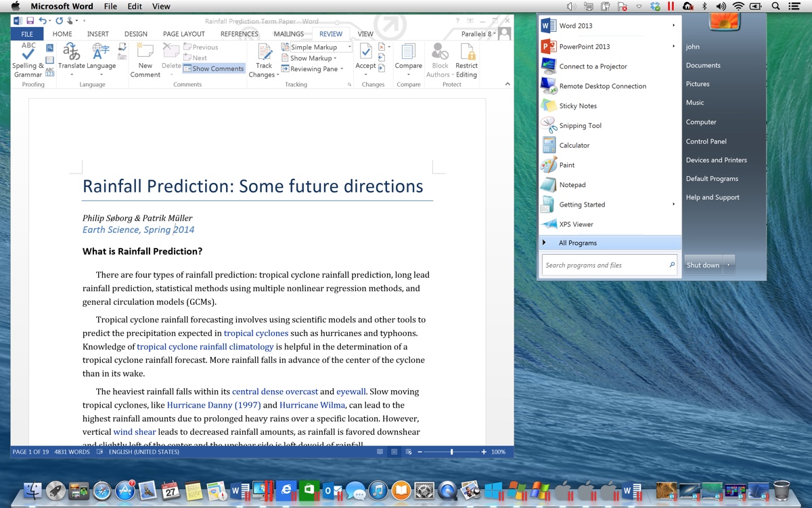Click the user account picture in Start menu
This screenshot has height=508, width=812.
(x=724, y=22)
